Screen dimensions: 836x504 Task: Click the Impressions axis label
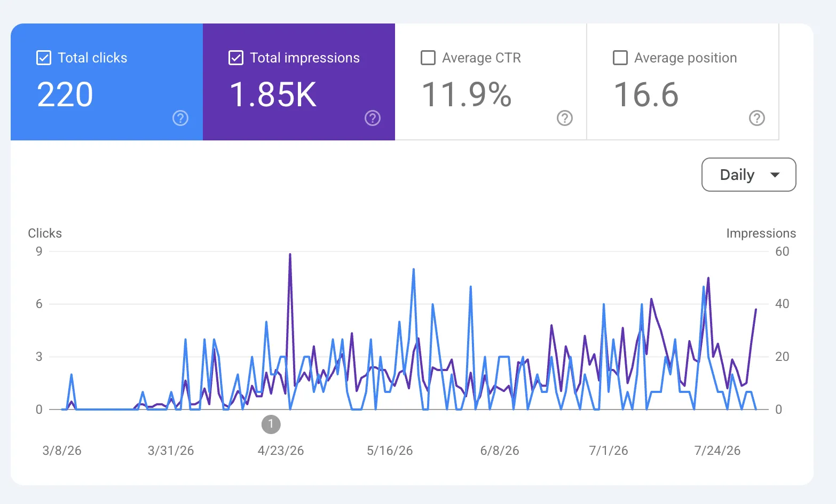[761, 233]
